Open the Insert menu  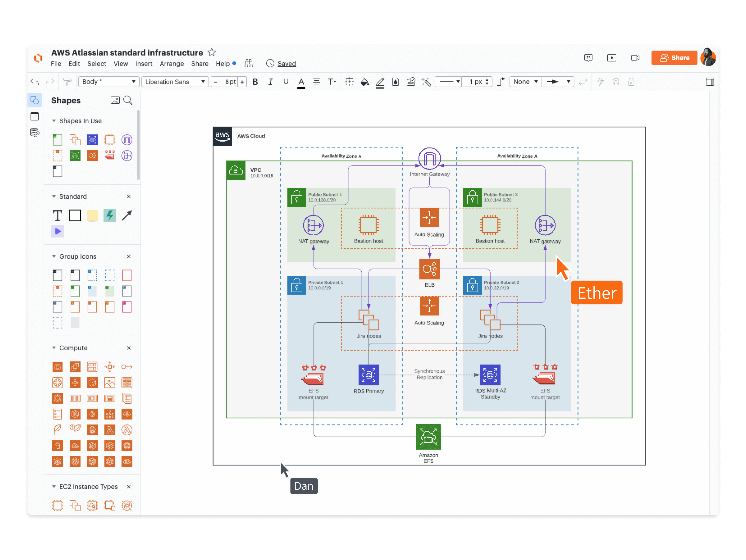click(144, 64)
